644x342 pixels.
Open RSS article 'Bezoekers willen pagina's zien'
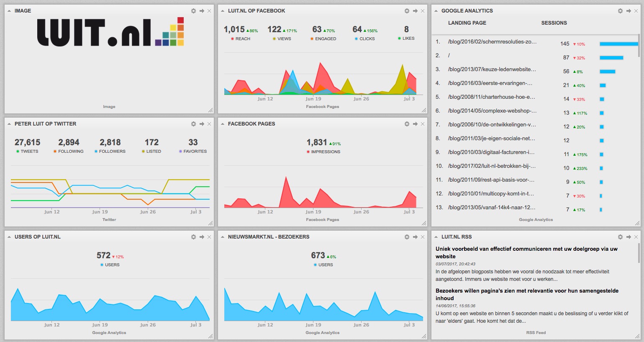click(x=527, y=295)
